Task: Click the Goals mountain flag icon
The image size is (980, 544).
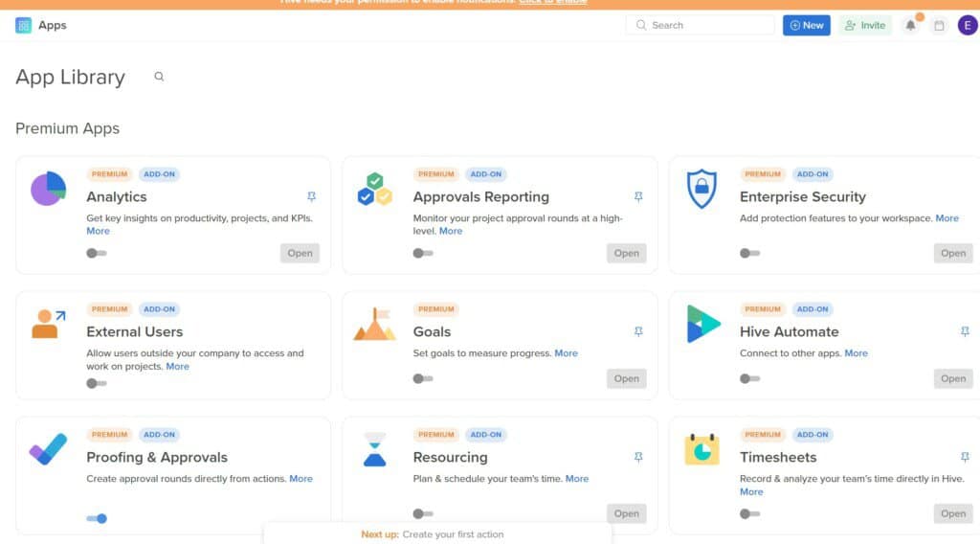Action: click(375, 324)
